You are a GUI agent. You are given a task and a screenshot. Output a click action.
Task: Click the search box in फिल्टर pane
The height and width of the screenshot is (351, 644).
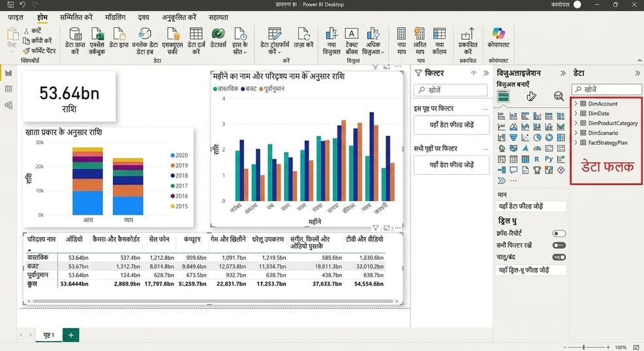[x=451, y=90]
